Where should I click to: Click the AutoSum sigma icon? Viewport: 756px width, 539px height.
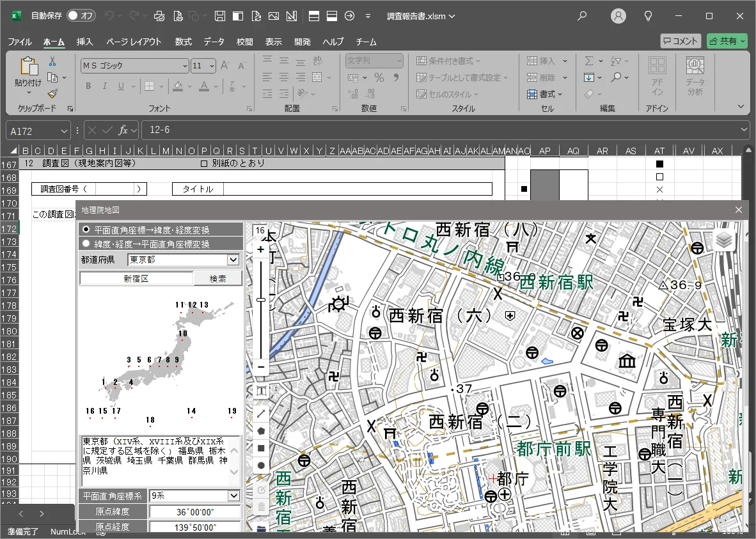click(x=588, y=61)
